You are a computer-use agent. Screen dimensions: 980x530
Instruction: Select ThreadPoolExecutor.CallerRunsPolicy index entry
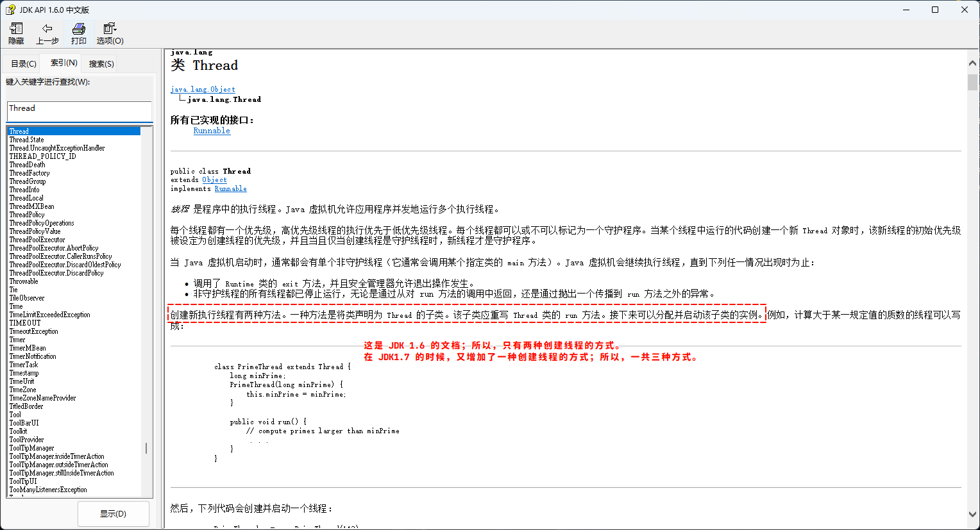[60, 256]
